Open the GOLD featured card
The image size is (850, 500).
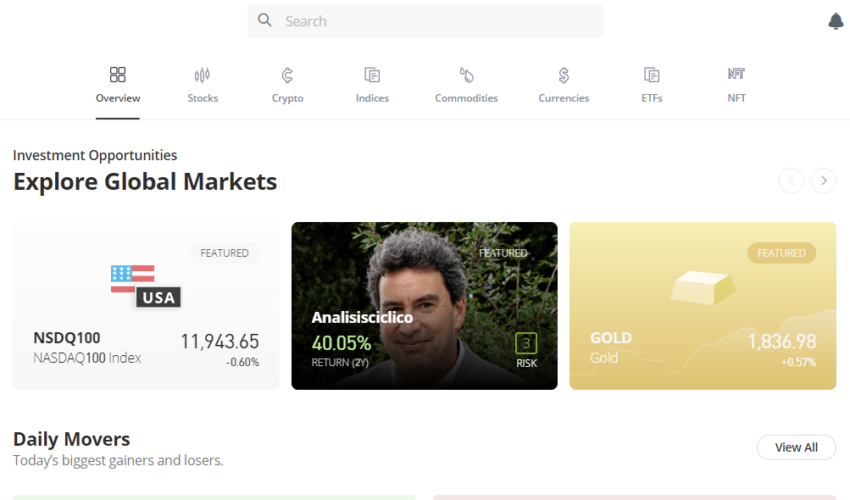(x=703, y=306)
